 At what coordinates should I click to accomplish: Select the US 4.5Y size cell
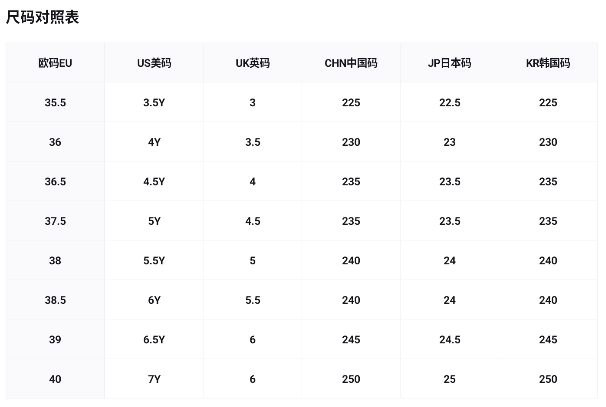154,181
